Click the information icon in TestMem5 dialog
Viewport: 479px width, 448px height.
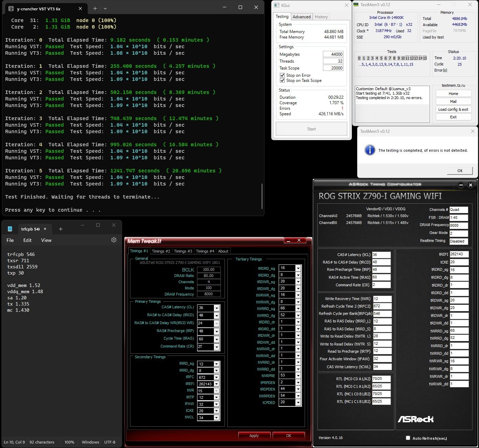370,150
